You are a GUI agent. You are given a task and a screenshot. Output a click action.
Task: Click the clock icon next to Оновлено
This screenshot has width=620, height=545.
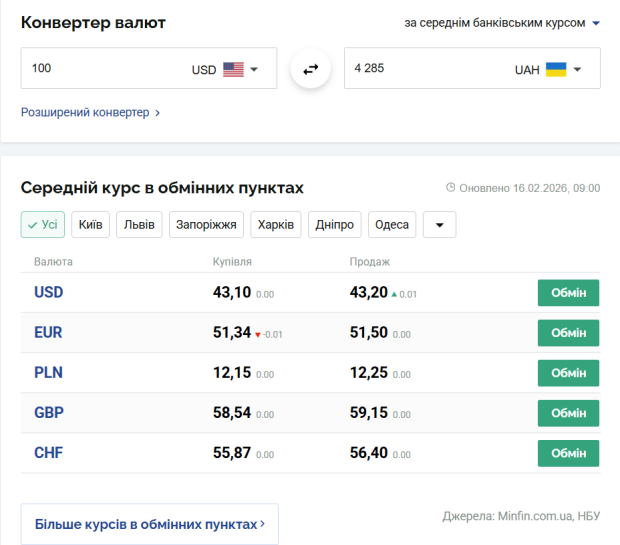[450, 187]
